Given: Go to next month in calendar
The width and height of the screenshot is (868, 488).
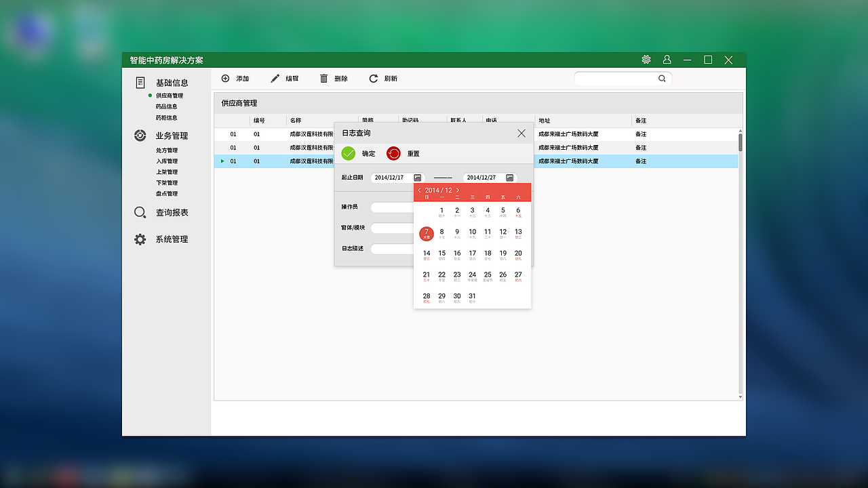Looking at the screenshot, I should tap(458, 190).
